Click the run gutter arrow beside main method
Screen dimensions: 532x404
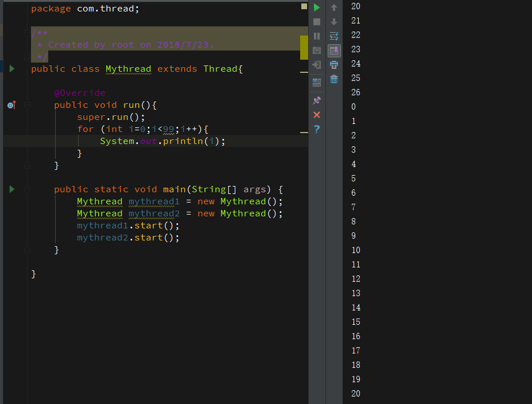click(11, 189)
